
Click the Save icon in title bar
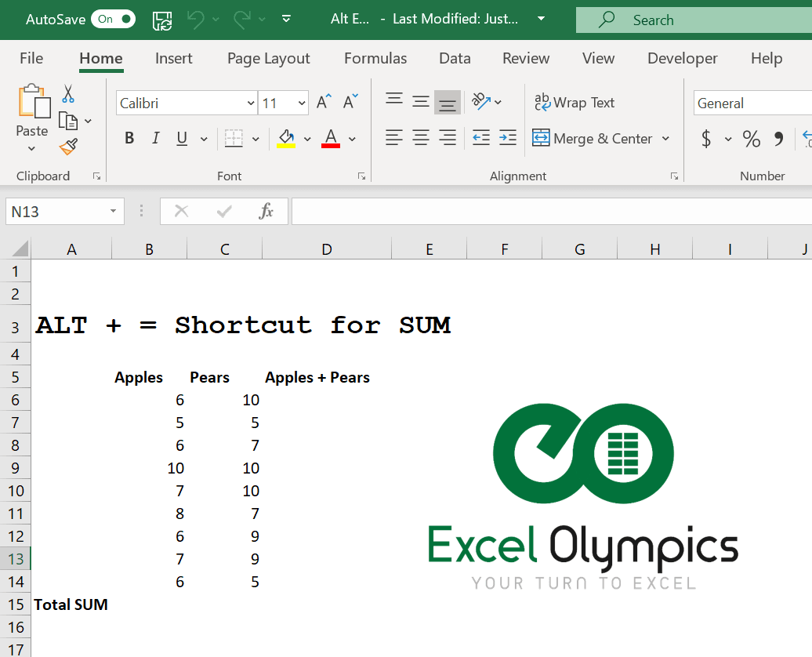pyautogui.click(x=162, y=20)
